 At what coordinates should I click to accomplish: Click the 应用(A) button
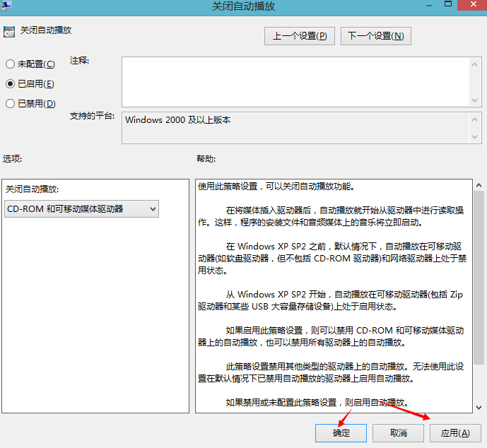tap(455, 432)
